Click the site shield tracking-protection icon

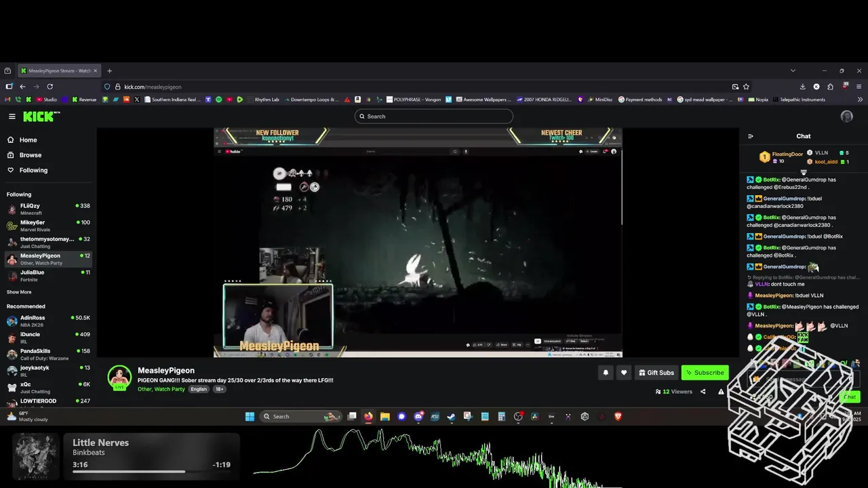[x=107, y=87]
